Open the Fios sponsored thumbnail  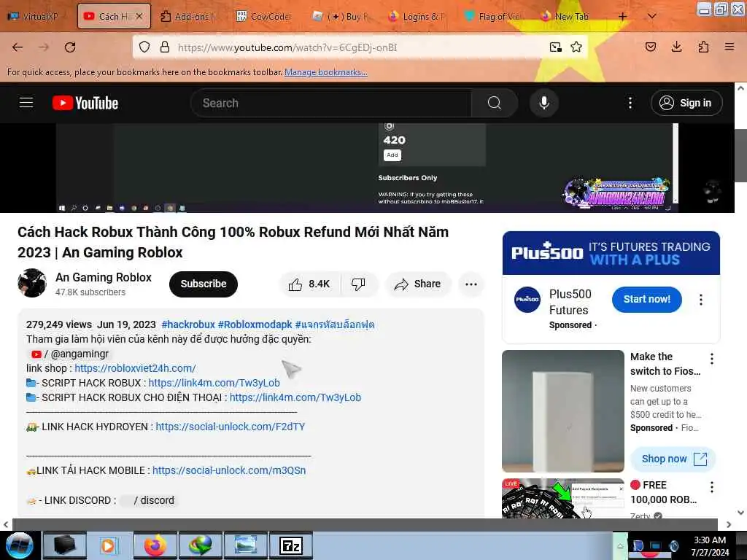pos(563,411)
